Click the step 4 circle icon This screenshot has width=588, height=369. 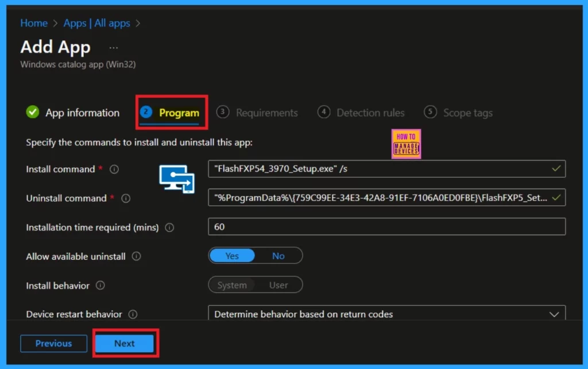tap(324, 112)
